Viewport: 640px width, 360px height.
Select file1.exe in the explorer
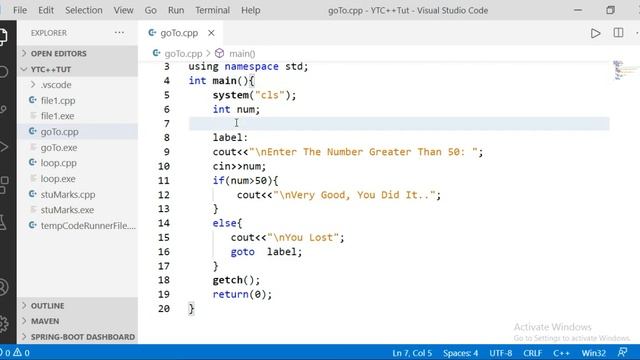pyautogui.click(x=78, y=116)
